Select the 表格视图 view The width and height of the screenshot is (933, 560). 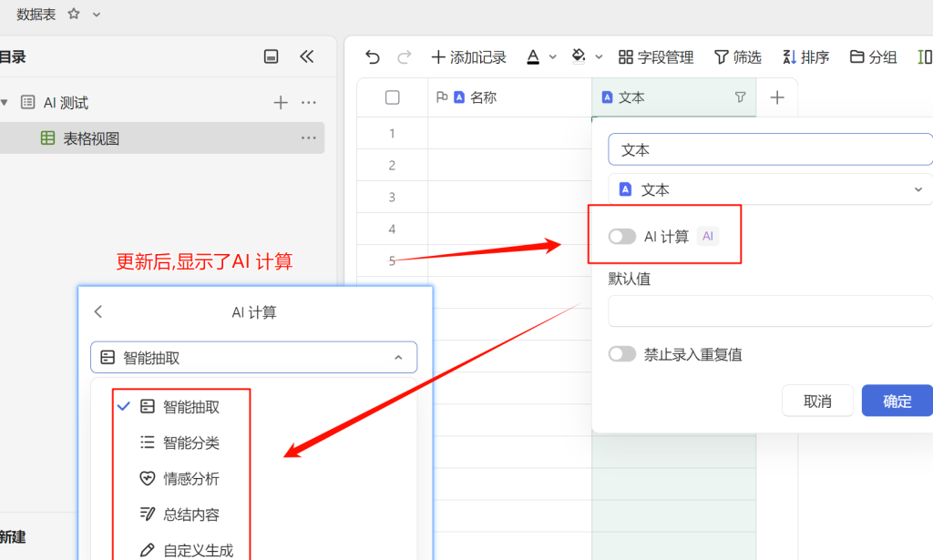pos(162,137)
